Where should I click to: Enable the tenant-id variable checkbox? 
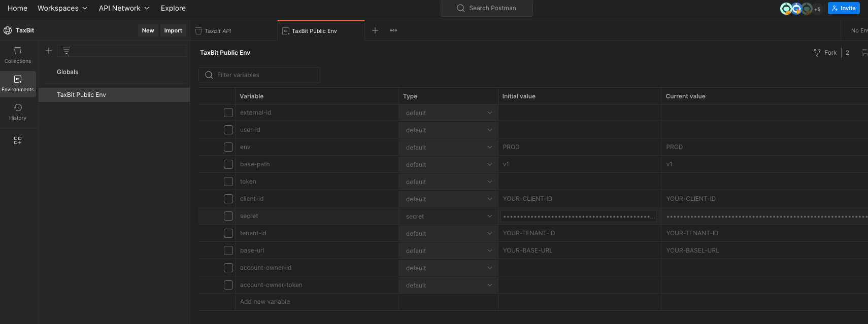[x=228, y=233]
